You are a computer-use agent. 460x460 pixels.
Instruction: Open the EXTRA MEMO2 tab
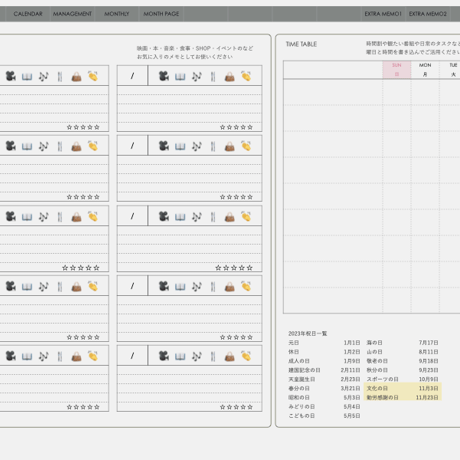point(428,14)
